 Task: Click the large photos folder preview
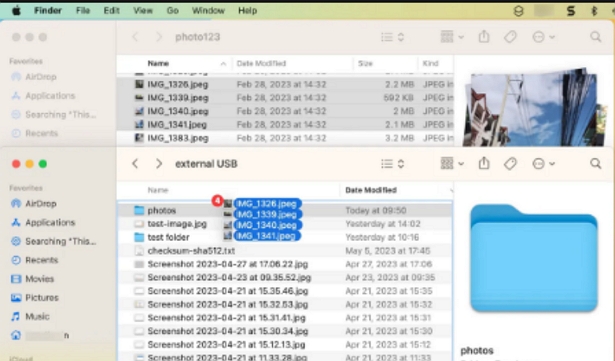534,258
